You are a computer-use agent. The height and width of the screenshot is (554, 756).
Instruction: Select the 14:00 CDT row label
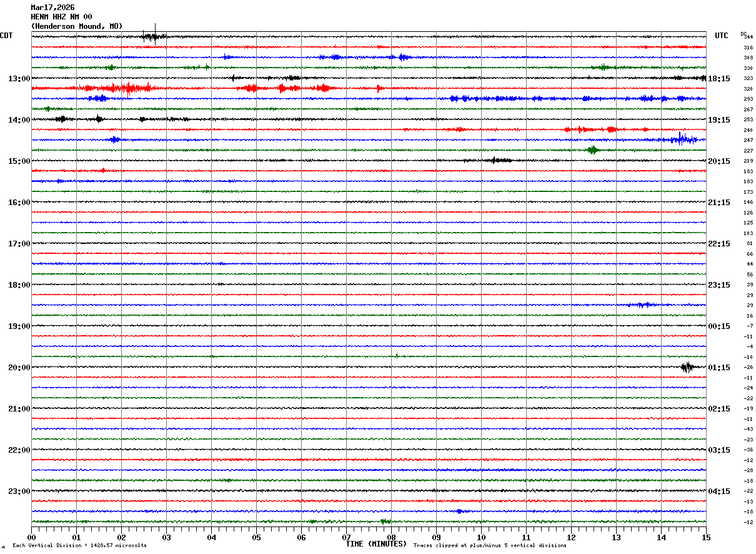tap(19, 119)
